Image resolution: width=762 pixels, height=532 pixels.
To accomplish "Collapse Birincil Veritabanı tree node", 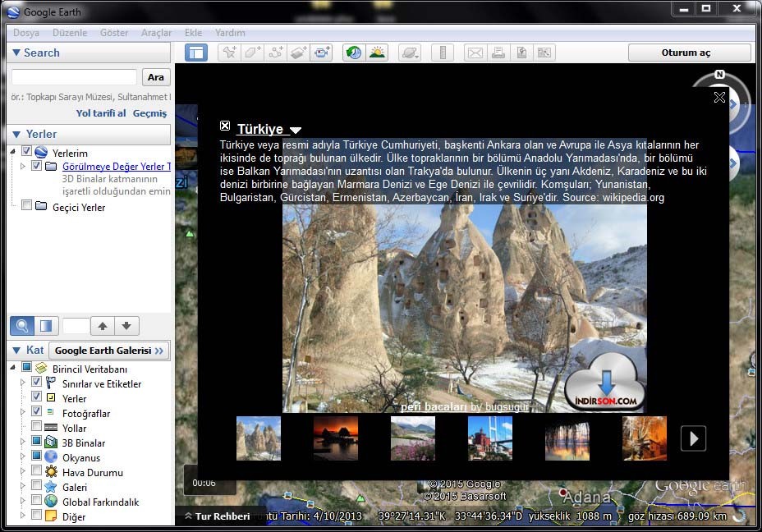I will (x=12, y=368).
